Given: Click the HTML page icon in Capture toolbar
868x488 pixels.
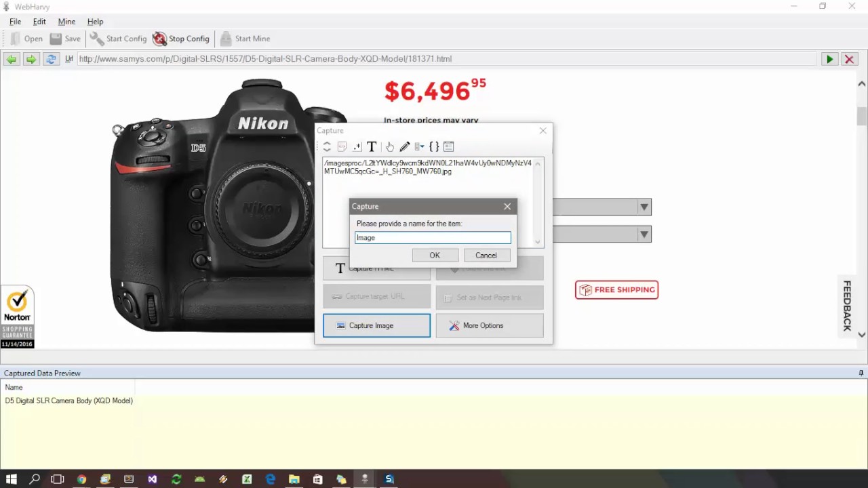Looking at the screenshot, I should 342,146.
